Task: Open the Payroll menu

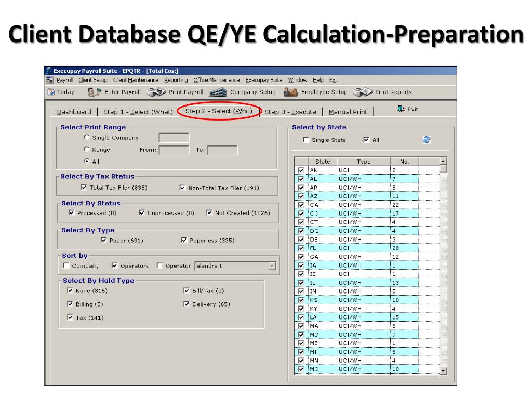Action: point(64,80)
